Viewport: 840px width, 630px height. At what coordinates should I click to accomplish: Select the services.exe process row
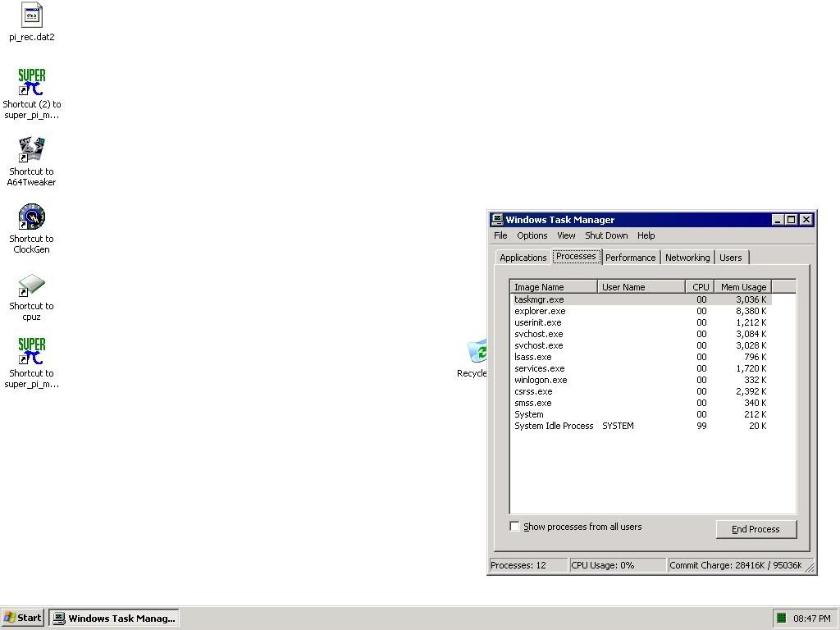coord(641,368)
